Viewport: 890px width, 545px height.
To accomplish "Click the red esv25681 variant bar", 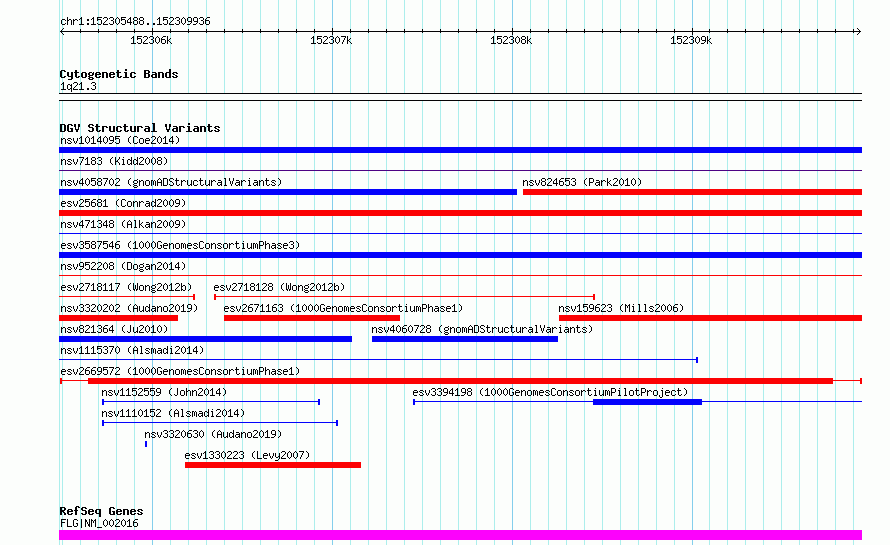I will point(460,213).
